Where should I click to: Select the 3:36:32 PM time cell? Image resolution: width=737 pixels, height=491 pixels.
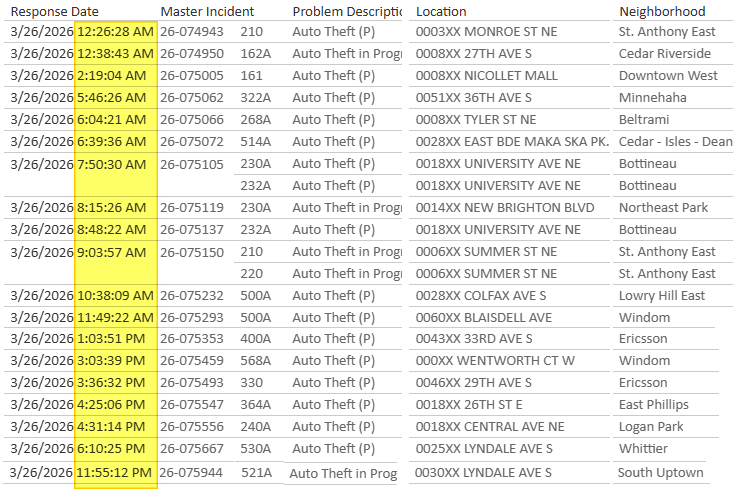pos(111,383)
